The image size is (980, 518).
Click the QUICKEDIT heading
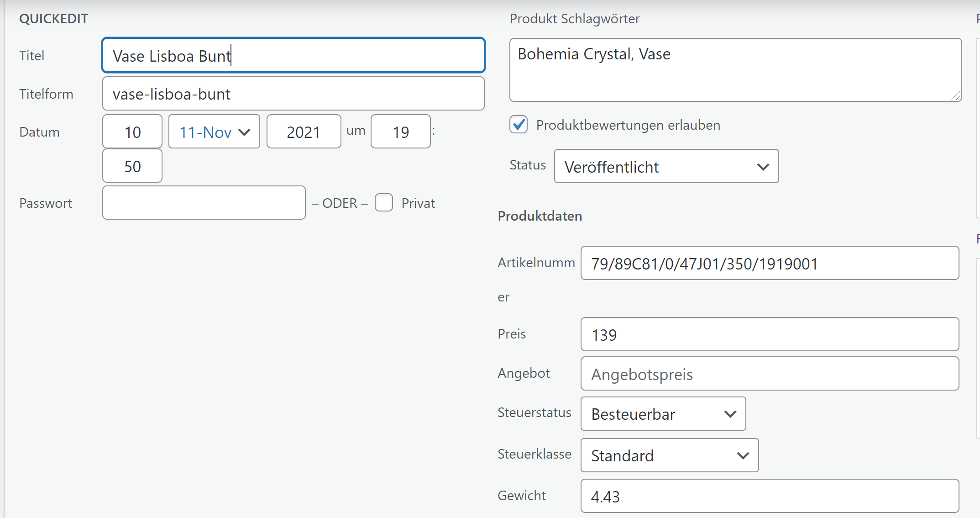click(x=53, y=19)
